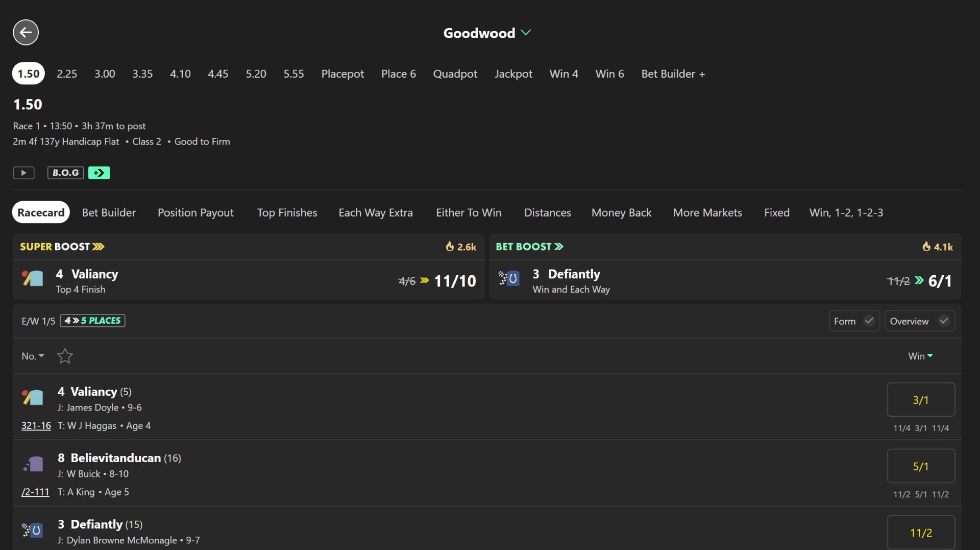Select the 3.00 race time tab
980x550 pixels.
pos(105,74)
